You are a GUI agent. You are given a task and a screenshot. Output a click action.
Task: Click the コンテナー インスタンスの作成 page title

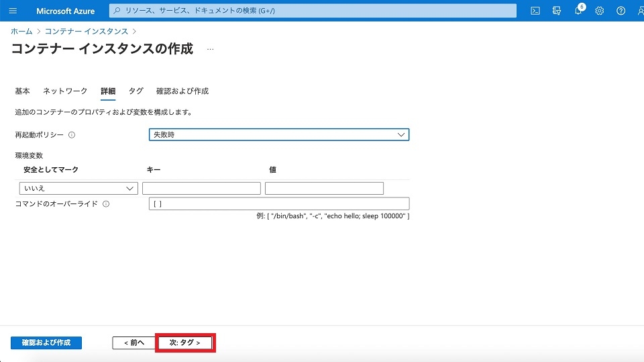pyautogui.click(x=102, y=48)
